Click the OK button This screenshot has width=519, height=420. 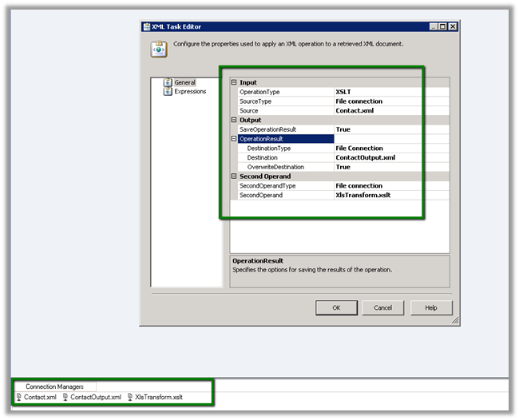336,307
